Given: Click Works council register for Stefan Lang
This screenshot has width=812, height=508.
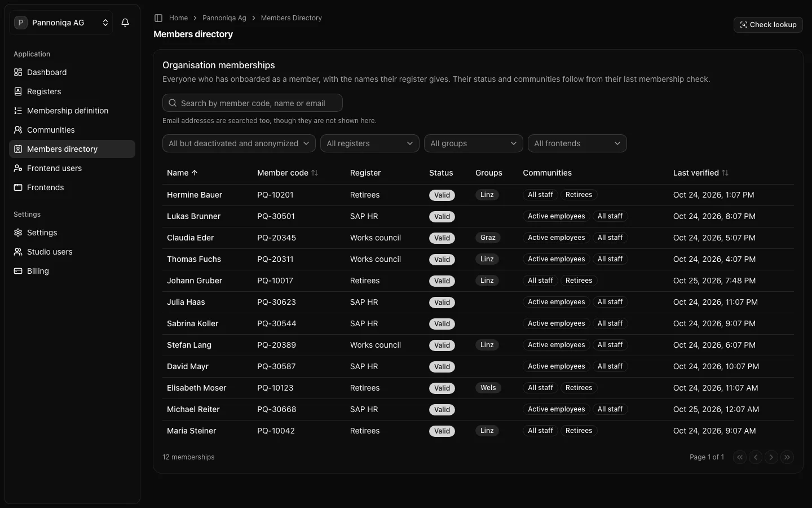Looking at the screenshot, I should point(376,345).
